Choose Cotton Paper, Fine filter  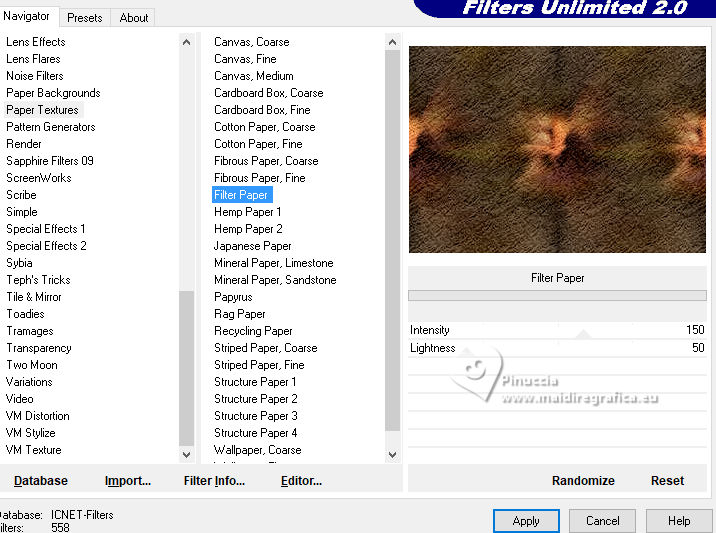coord(258,144)
